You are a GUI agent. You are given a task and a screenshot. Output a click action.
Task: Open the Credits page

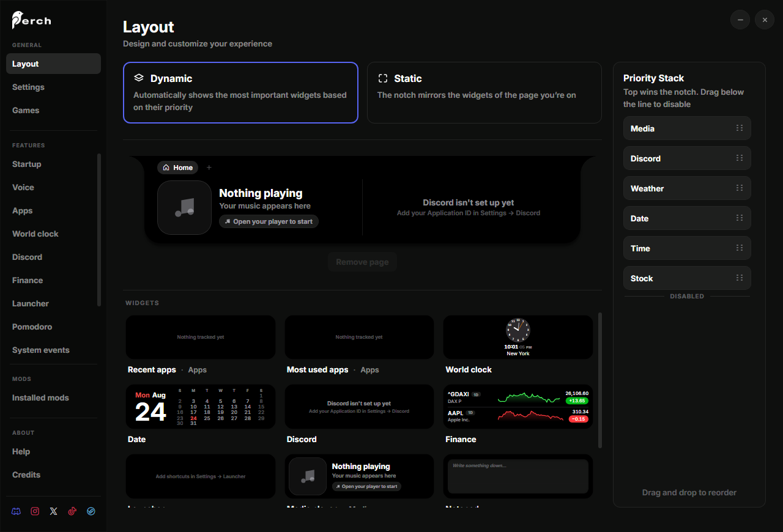pyautogui.click(x=53, y=475)
